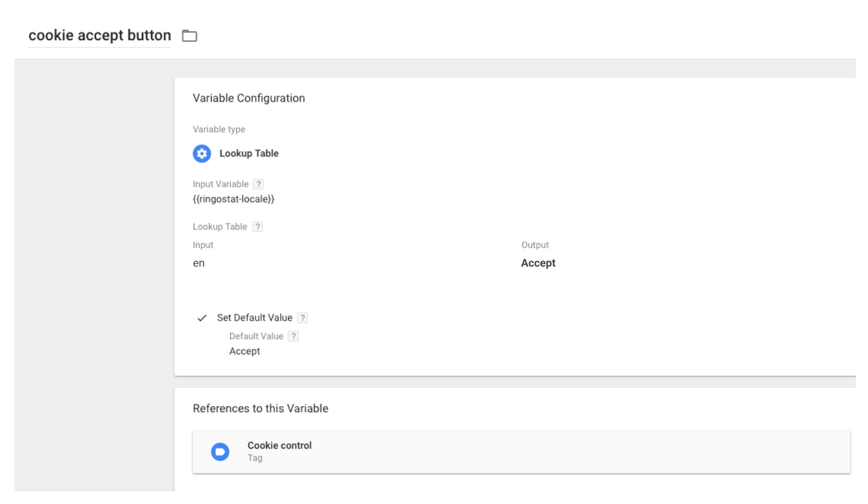Click the References to this Variable heading
This screenshot has height=504, width=868.
pos(261,408)
